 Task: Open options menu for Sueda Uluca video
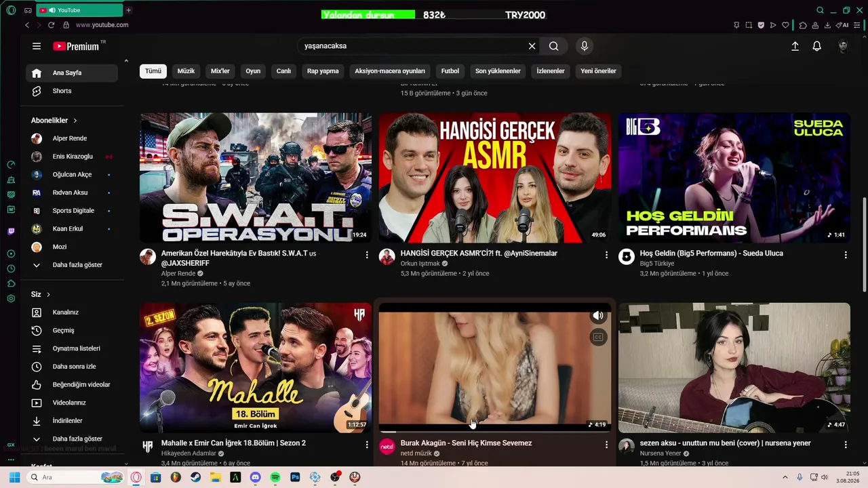coord(846,255)
